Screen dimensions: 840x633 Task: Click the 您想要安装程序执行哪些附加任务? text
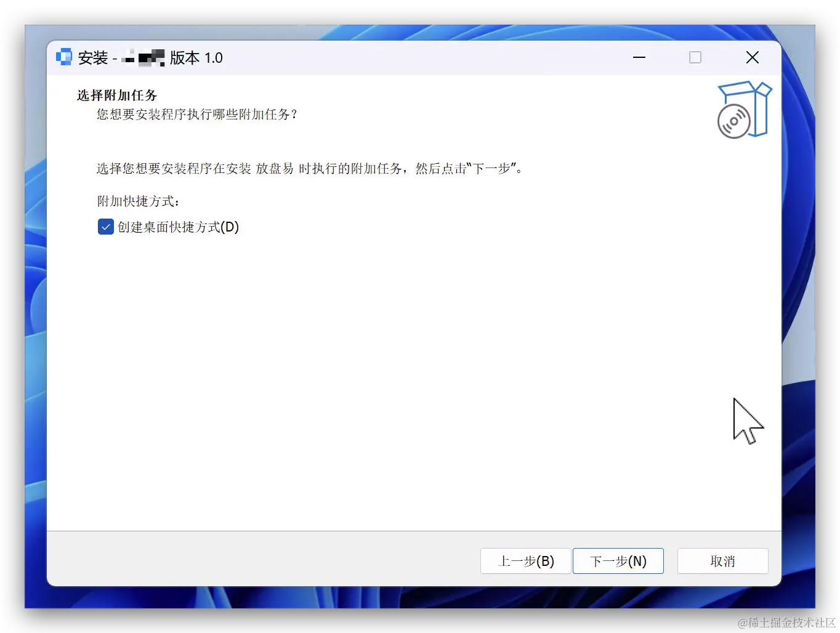197,115
